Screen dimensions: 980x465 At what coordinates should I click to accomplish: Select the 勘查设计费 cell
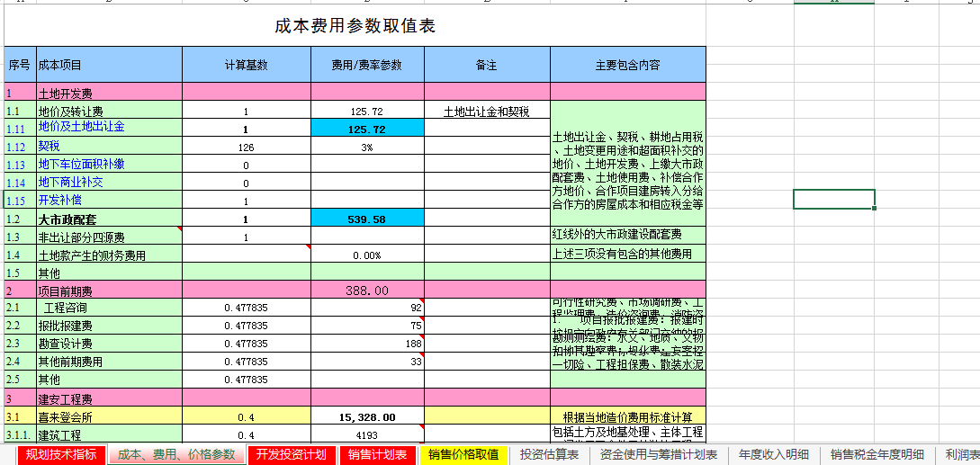coord(110,344)
